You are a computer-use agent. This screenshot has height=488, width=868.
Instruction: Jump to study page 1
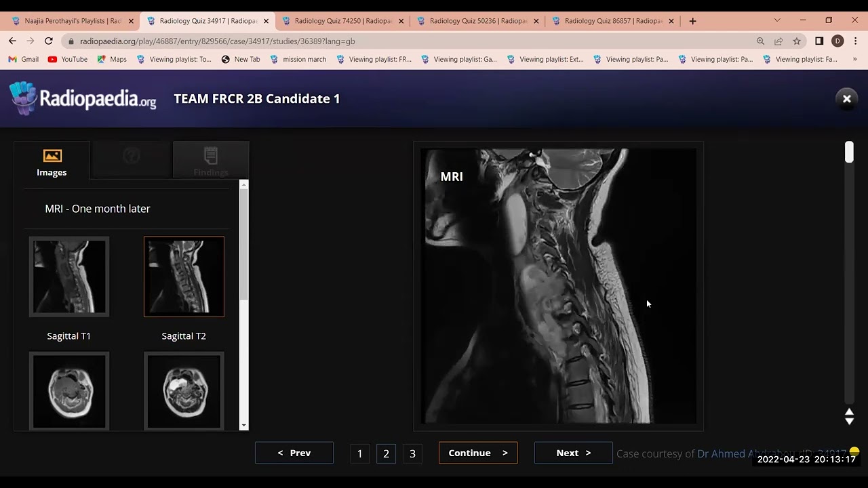pyautogui.click(x=360, y=453)
